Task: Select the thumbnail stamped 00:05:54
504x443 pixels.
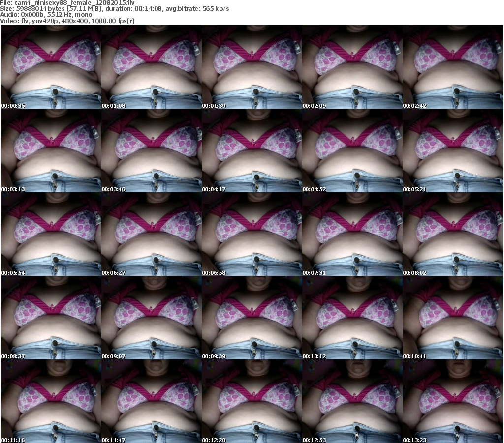Action: point(51,234)
